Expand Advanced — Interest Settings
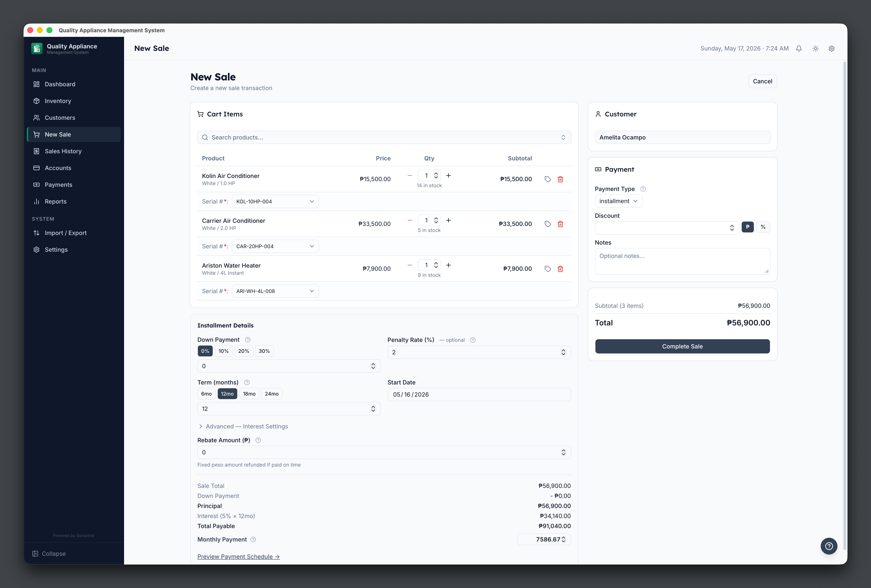This screenshot has height=588, width=871. pos(243,426)
